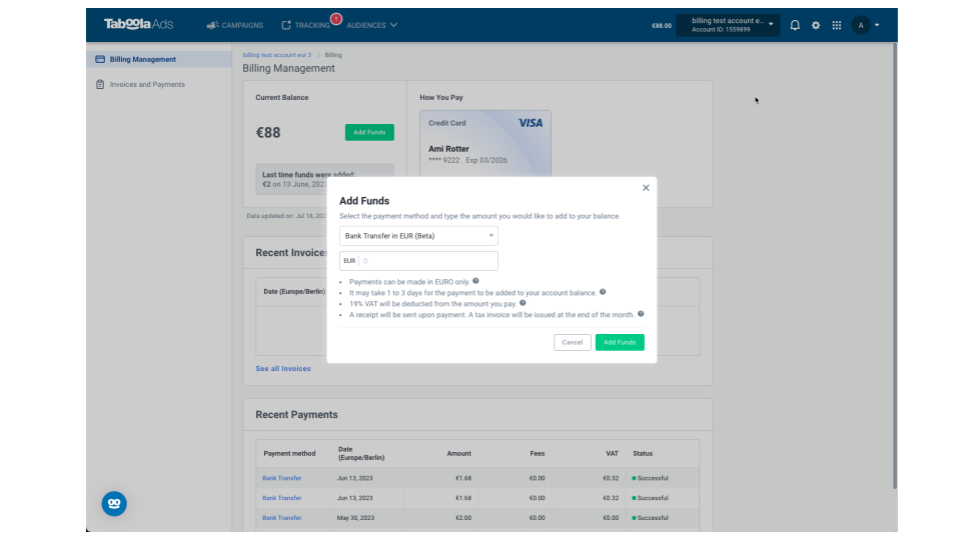Click the VISA logo on the card
Screen dimensions: 960x540
click(x=530, y=123)
